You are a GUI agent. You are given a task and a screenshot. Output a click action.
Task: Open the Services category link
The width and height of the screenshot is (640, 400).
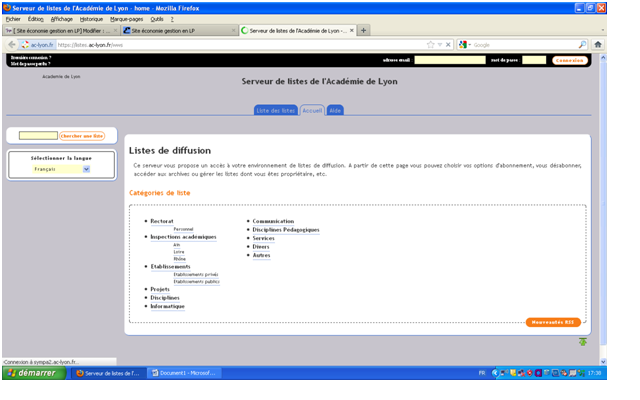pyautogui.click(x=263, y=238)
